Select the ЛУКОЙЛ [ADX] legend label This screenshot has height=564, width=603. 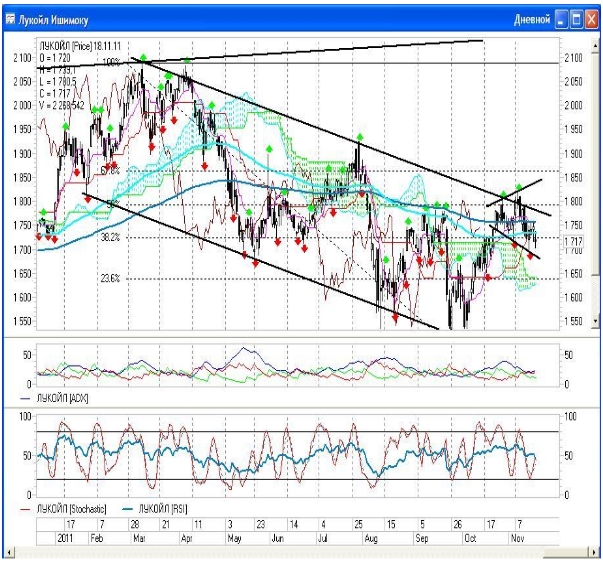click(x=62, y=398)
